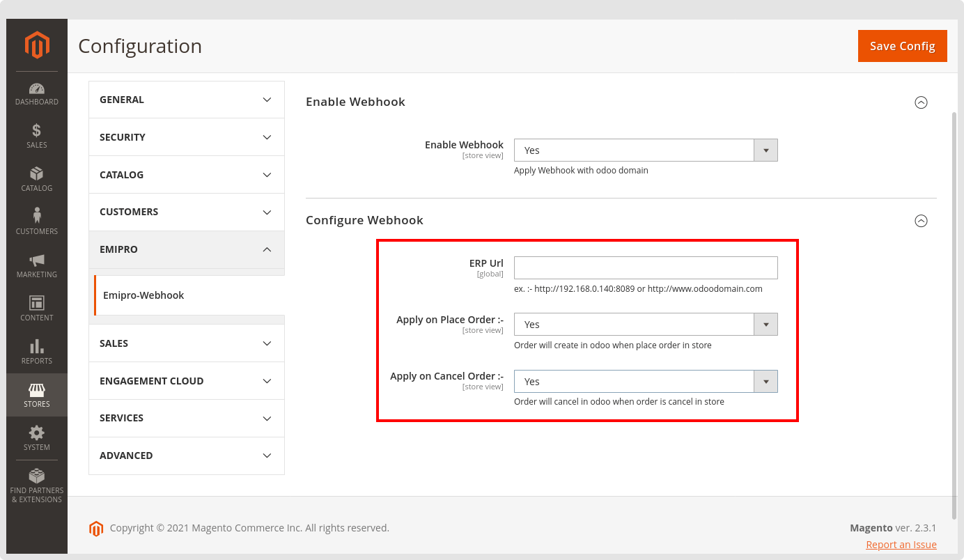
Task: Open the Apply on Place Order dropdown
Action: [x=646, y=325]
